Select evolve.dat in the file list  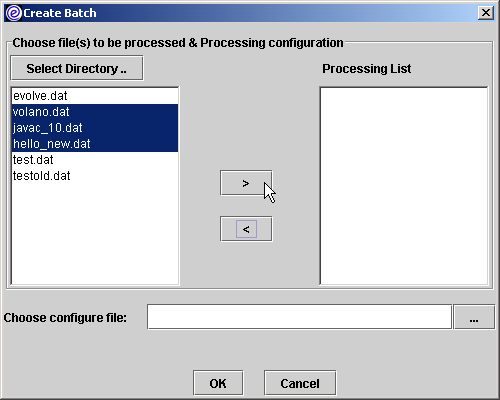95,96
